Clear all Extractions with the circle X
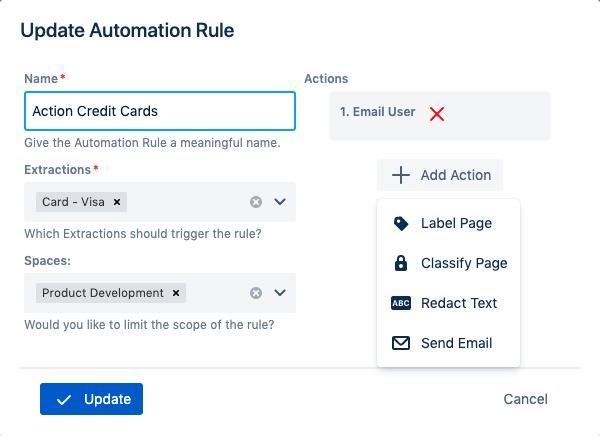The width and height of the screenshot is (600, 436). coord(256,202)
